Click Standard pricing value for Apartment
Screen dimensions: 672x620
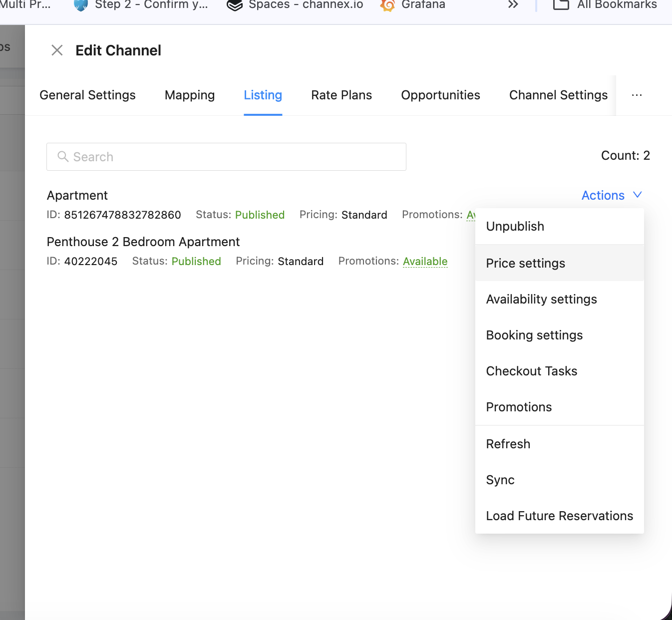pos(364,215)
